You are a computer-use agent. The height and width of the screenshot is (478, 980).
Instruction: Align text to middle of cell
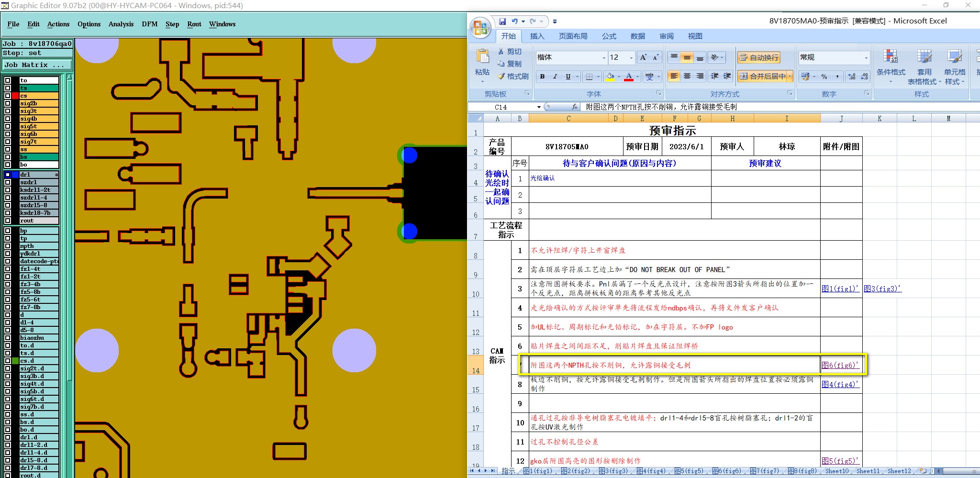(687, 57)
